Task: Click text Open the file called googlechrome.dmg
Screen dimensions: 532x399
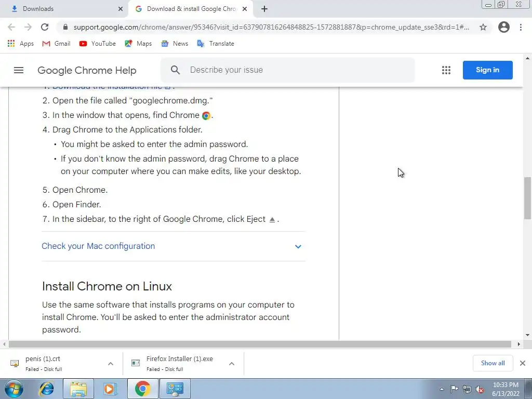Action: [132, 101]
